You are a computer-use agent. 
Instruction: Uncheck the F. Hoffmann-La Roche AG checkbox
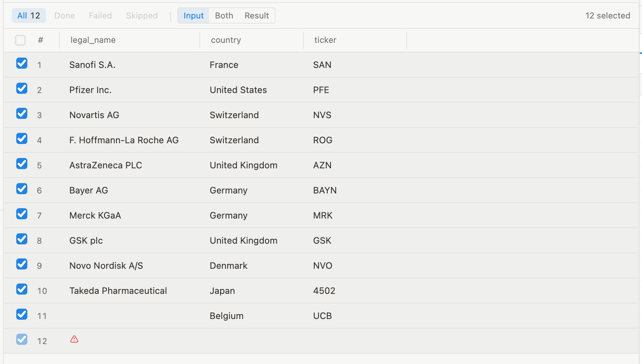pos(22,138)
